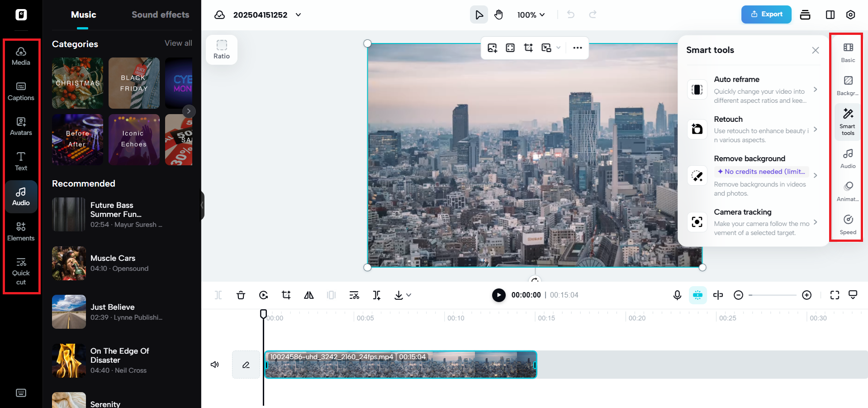Toggle timeline snapping with the highlighted teal icon

click(x=697, y=295)
